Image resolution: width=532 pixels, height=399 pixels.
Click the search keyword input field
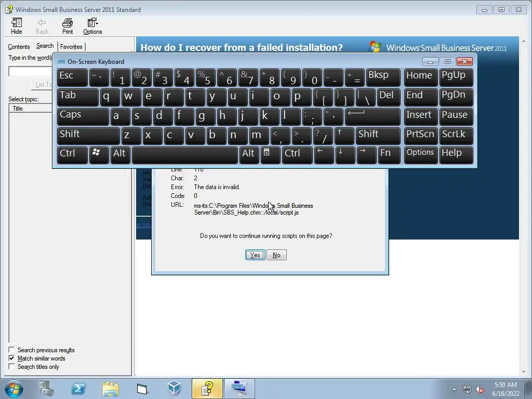click(31, 71)
